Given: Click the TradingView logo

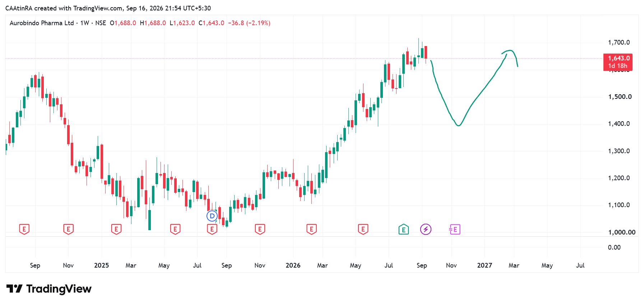Looking at the screenshot, I should [49, 289].
